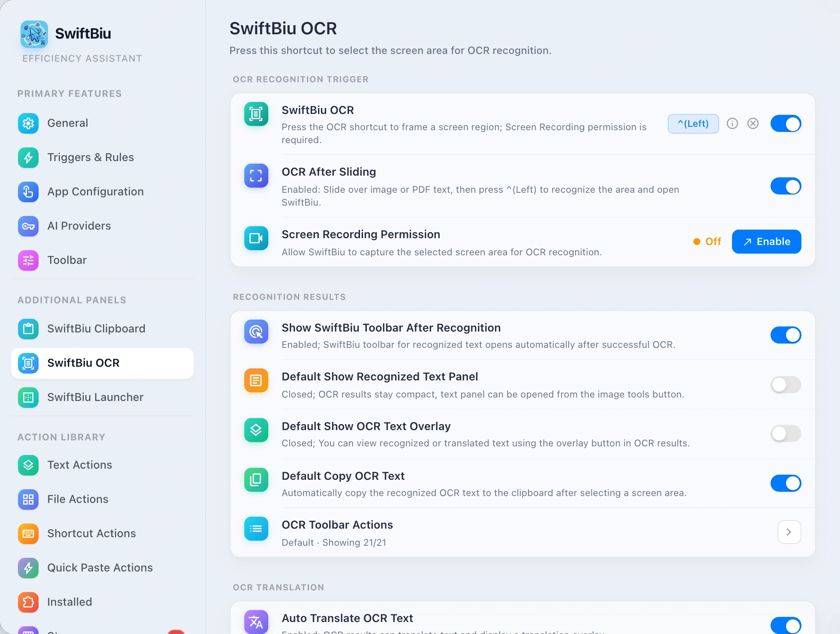This screenshot has width=840, height=634.
Task: Click the File Actions squares icon
Action: [x=28, y=499]
